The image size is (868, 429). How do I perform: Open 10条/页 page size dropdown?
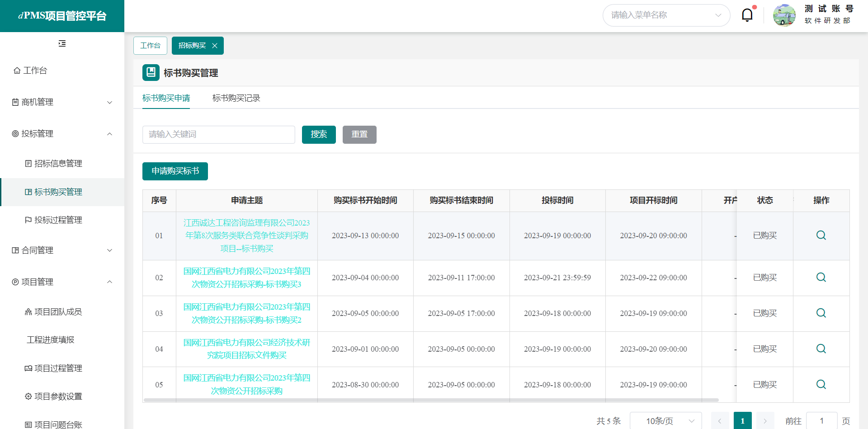click(665, 421)
